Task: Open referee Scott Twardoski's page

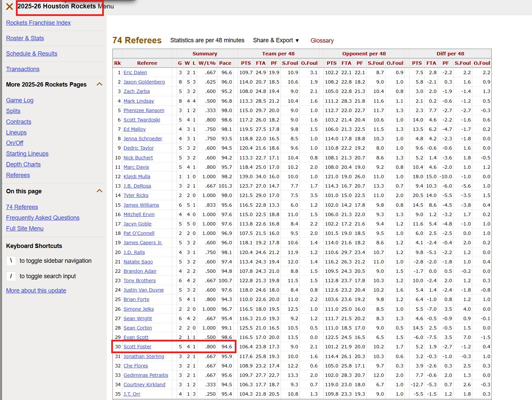Action: [142, 120]
